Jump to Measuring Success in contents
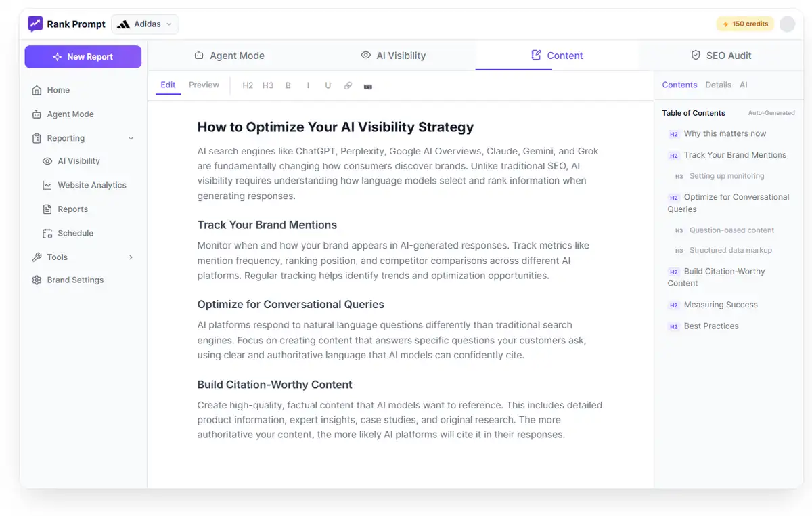The height and width of the screenshot is (516, 812). pos(721,305)
